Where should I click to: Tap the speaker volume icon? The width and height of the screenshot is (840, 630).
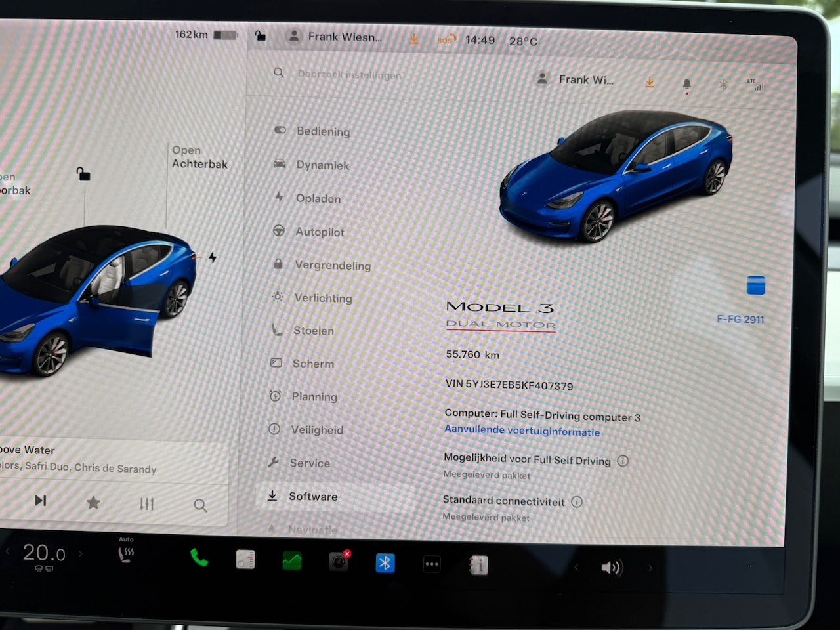[x=612, y=568]
